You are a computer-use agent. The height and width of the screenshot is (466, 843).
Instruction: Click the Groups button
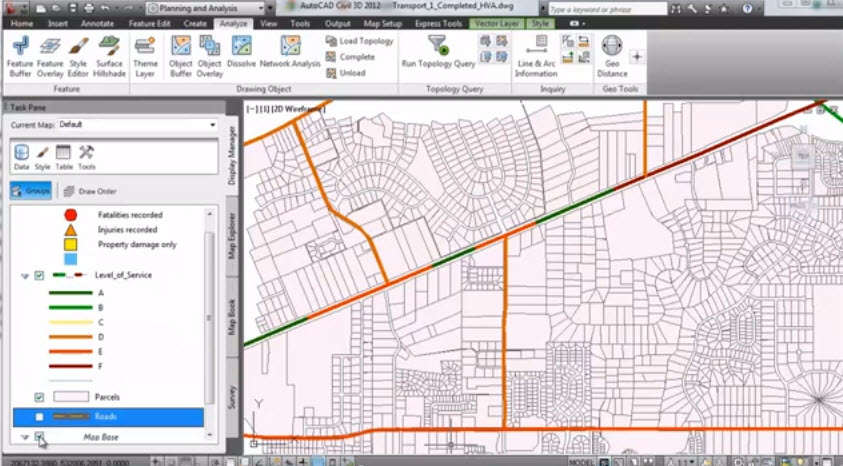point(31,191)
